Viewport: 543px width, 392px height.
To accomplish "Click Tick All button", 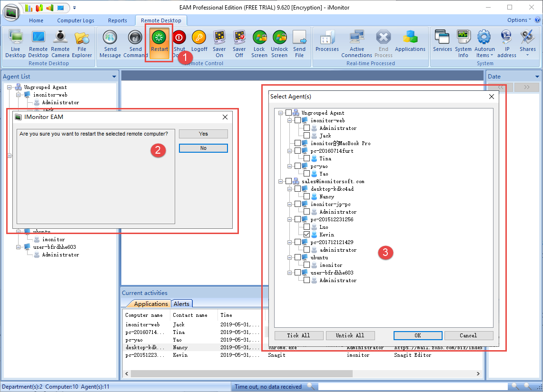I will tap(299, 335).
